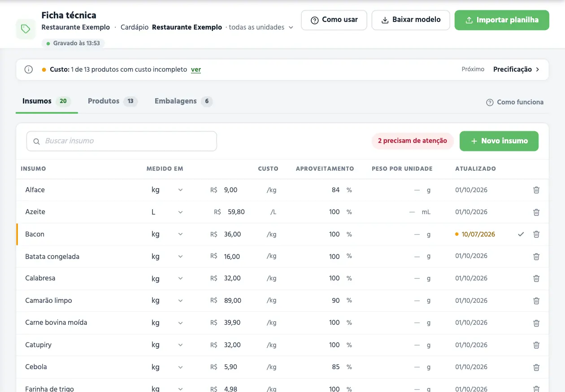Open the Calabresa unit dropdown
The height and width of the screenshot is (392, 565).
coord(167,278)
